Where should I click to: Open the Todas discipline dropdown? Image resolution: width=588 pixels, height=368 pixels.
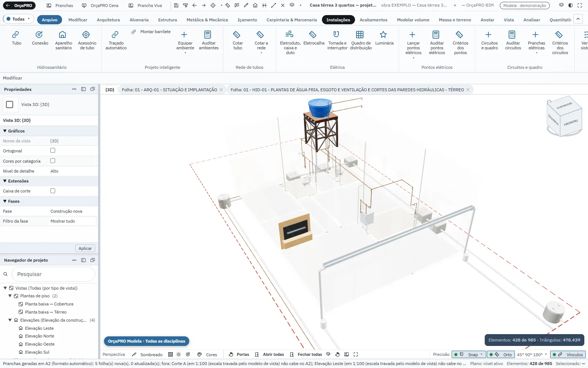(x=18, y=19)
